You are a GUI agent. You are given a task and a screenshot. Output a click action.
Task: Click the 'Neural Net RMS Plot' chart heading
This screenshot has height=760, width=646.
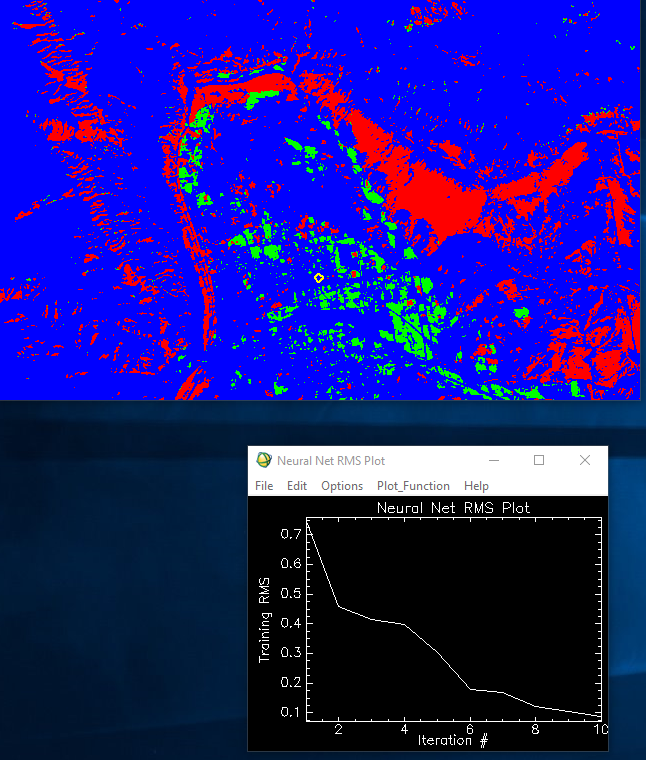pyautogui.click(x=453, y=508)
